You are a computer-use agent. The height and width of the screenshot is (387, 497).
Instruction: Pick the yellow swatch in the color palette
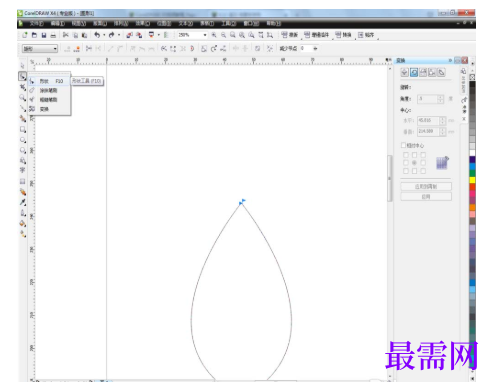(472, 180)
